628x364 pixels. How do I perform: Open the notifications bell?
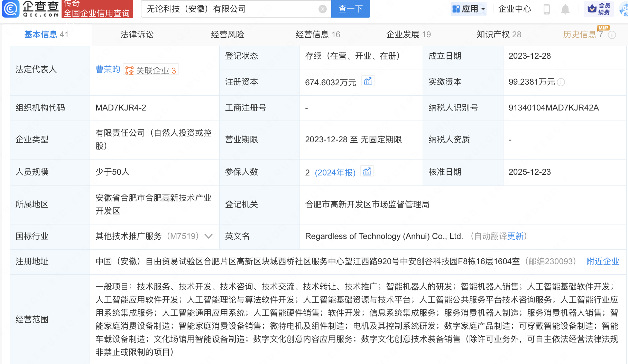click(565, 9)
